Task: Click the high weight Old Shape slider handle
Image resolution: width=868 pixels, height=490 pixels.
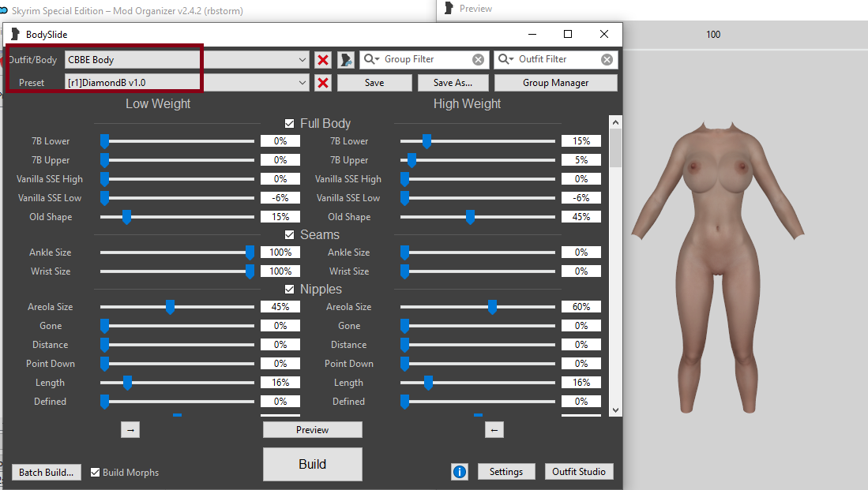Action: [x=470, y=217]
